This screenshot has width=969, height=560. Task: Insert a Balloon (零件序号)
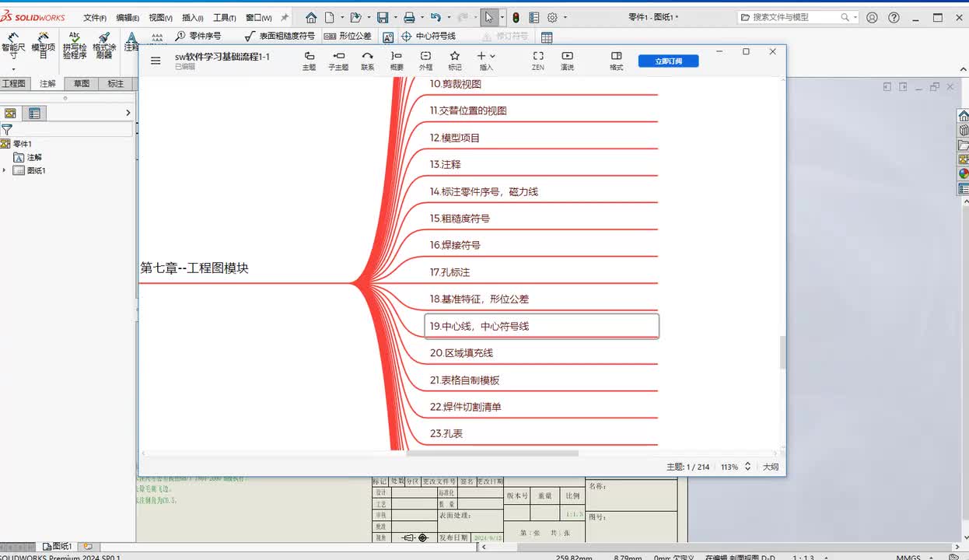[x=198, y=36]
